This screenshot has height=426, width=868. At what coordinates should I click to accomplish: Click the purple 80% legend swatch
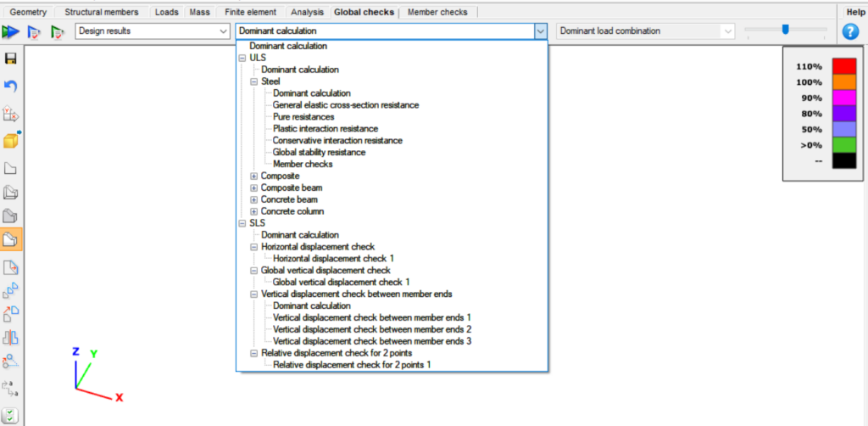pos(844,114)
